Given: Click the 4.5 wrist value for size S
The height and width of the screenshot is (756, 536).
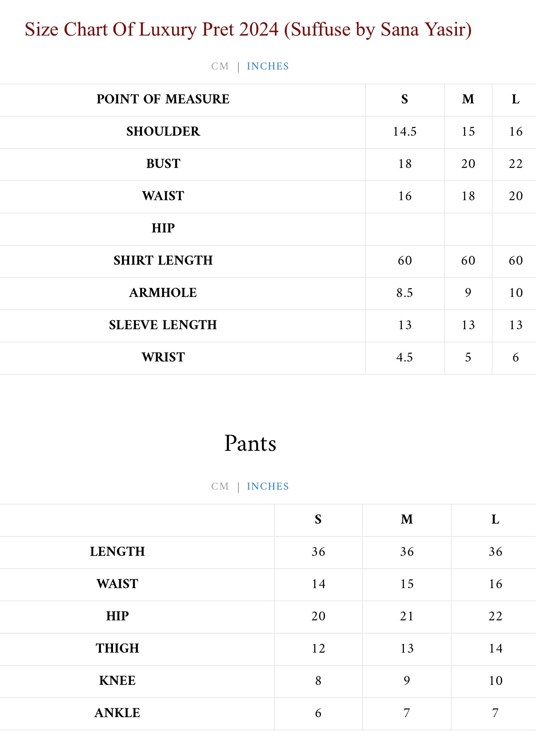Looking at the screenshot, I should click(x=404, y=357).
